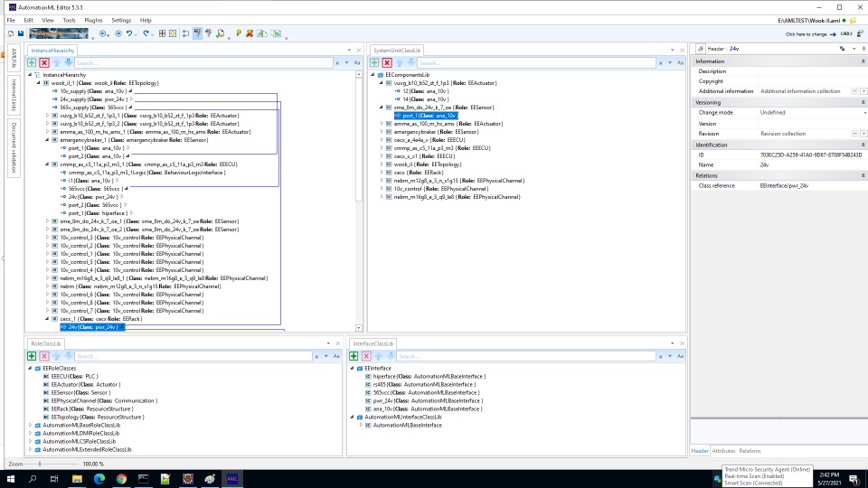Open the Tools menu
The height and width of the screenshot is (488, 868).
click(69, 20)
